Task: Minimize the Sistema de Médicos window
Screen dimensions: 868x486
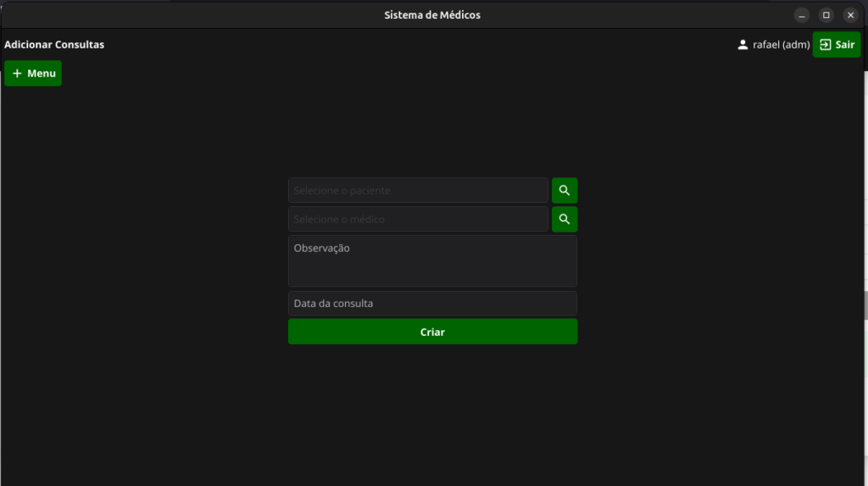Action: (x=802, y=15)
